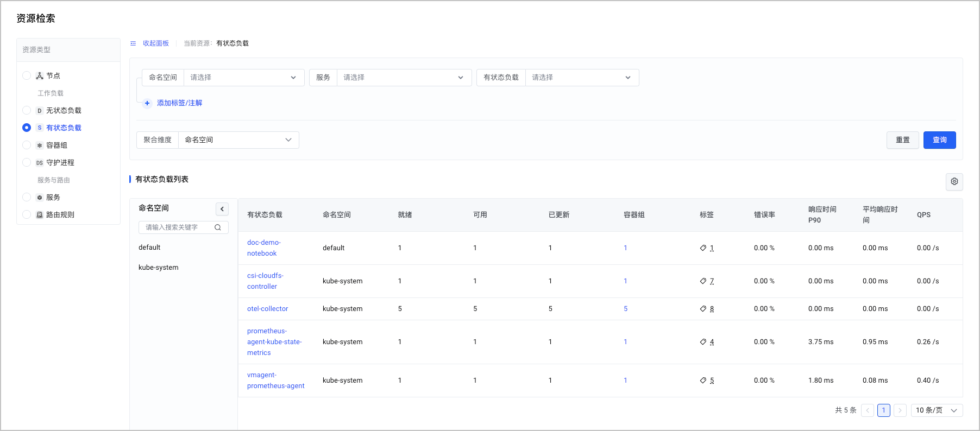
Task: Collapse the 命名空间 side list arrow
Action: pos(222,209)
